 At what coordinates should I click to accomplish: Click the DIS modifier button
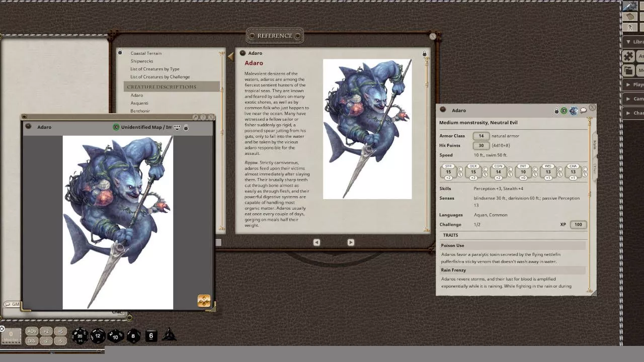(x=32, y=341)
